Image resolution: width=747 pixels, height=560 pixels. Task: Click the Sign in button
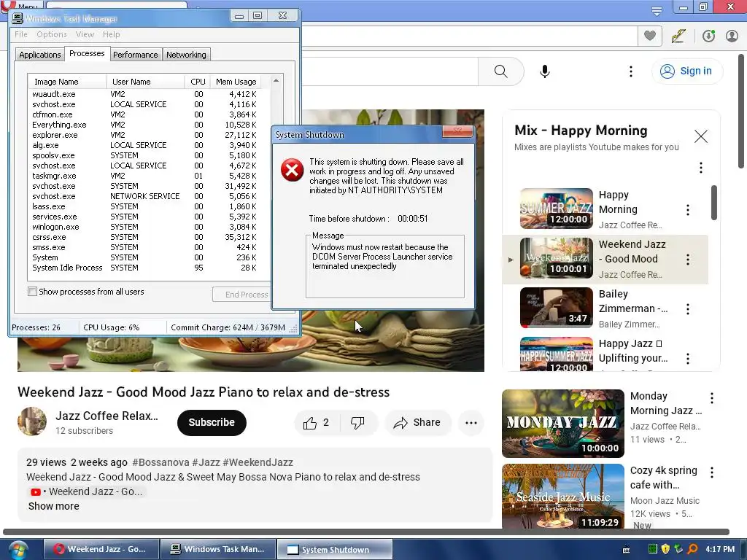tap(686, 71)
